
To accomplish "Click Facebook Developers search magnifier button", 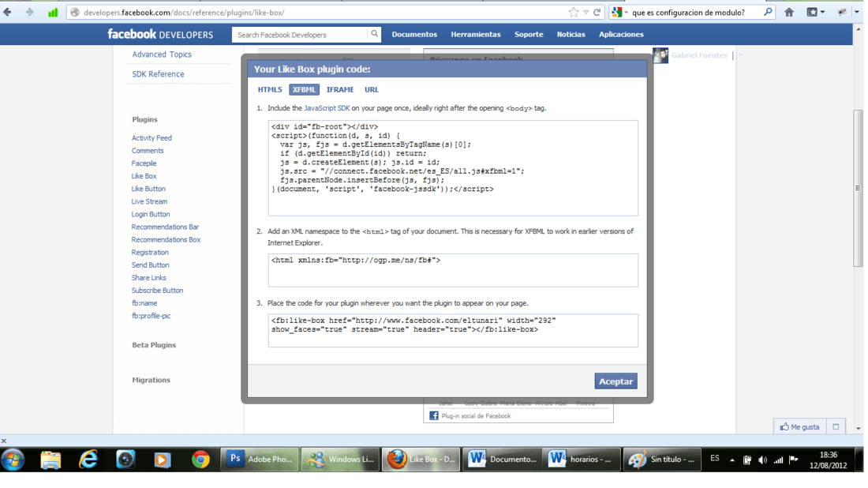I will pos(375,34).
